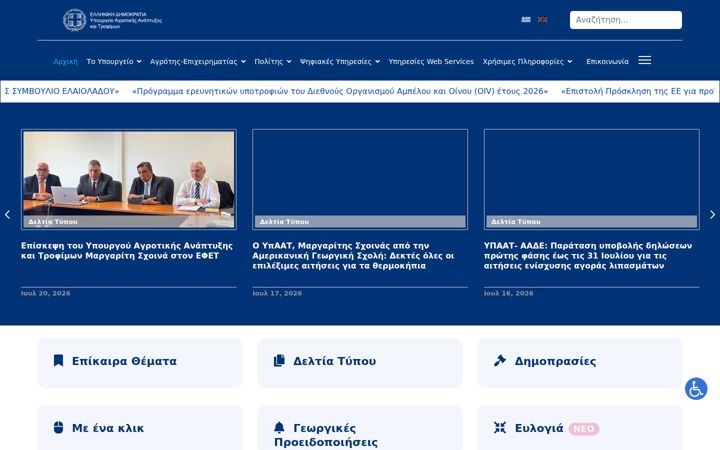Go to the Αρχική menu item
Screen dimensions: 720x450
click(66, 62)
